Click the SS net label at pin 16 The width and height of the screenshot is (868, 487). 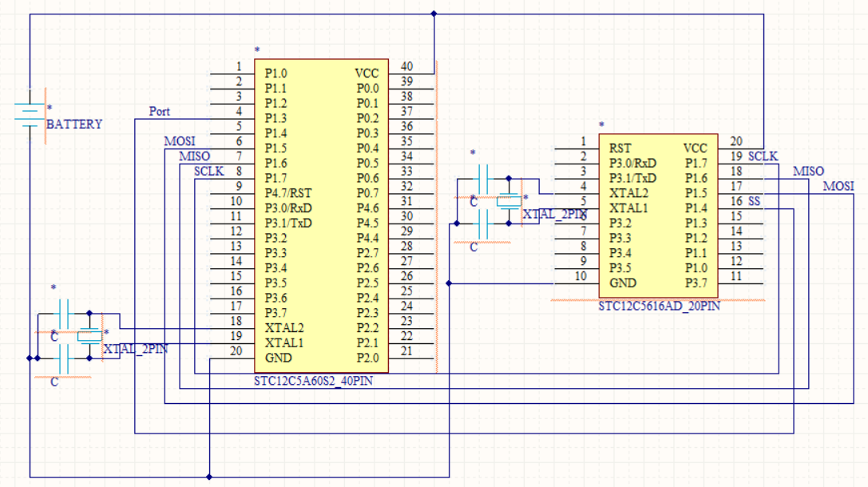(754, 201)
